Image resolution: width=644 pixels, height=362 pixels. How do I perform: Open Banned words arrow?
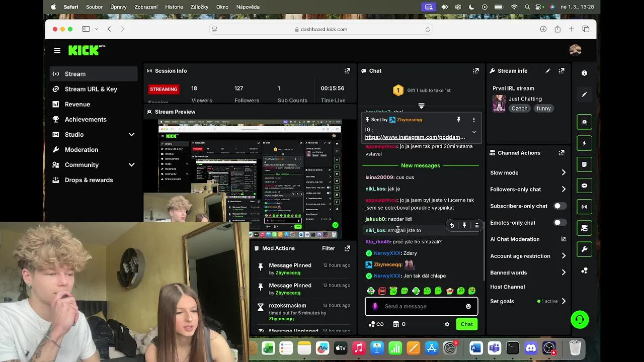tap(563, 273)
